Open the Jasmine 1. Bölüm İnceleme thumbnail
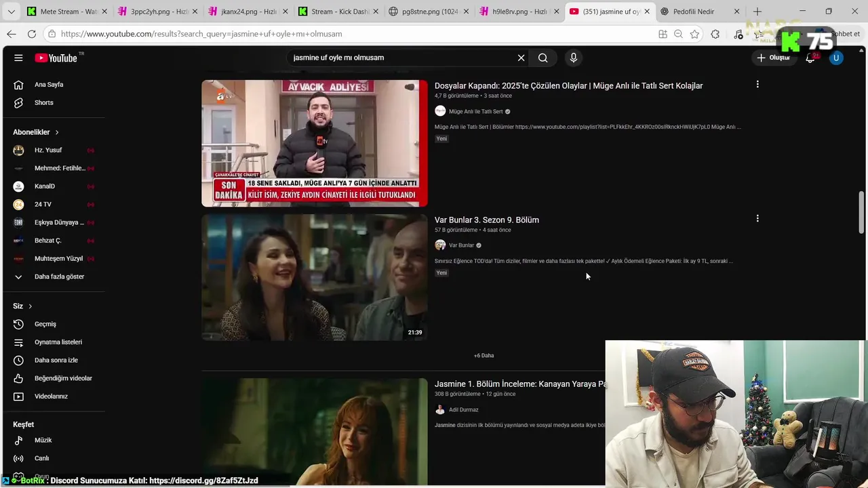868x488 pixels. coord(315,432)
